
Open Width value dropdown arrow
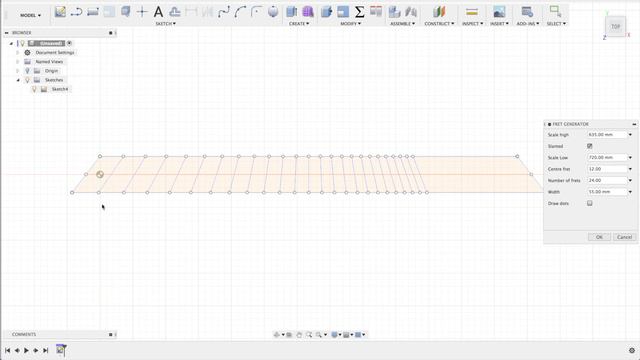(630, 191)
